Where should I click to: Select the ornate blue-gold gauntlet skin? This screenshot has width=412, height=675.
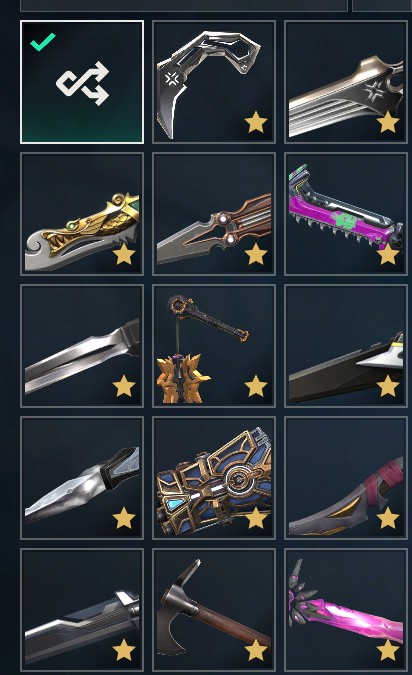(x=214, y=478)
